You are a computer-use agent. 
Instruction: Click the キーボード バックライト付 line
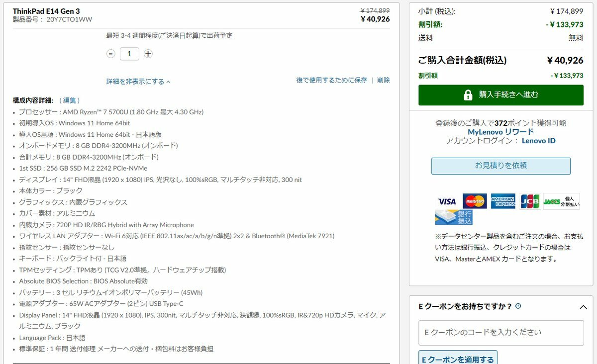pyautogui.click(x=73, y=259)
